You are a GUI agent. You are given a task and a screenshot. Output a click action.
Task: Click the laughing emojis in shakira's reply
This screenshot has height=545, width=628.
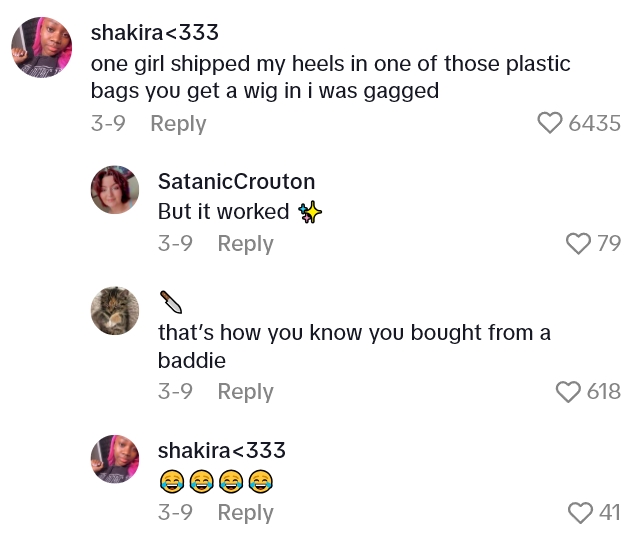coord(215,481)
